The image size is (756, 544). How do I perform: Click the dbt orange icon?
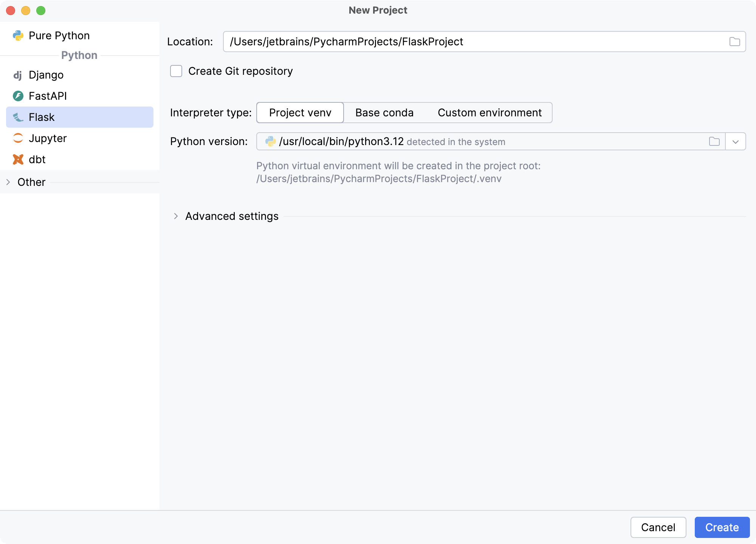(18, 159)
